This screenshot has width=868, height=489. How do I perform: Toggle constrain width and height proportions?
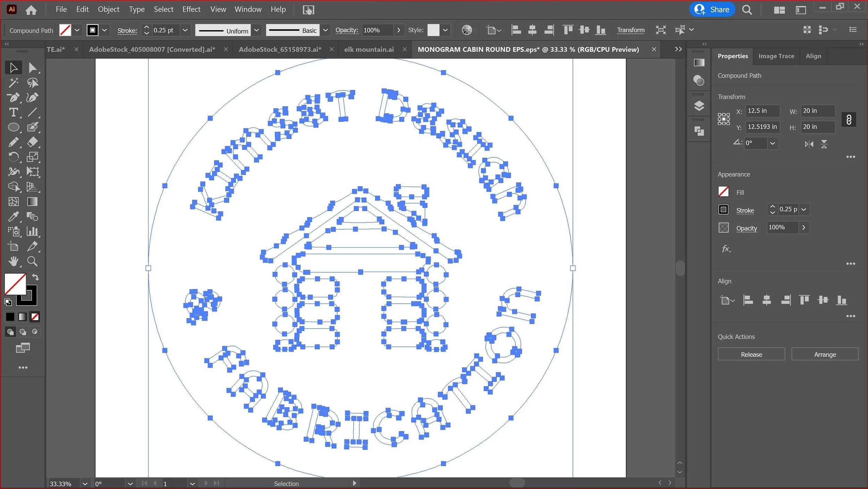[x=849, y=120]
